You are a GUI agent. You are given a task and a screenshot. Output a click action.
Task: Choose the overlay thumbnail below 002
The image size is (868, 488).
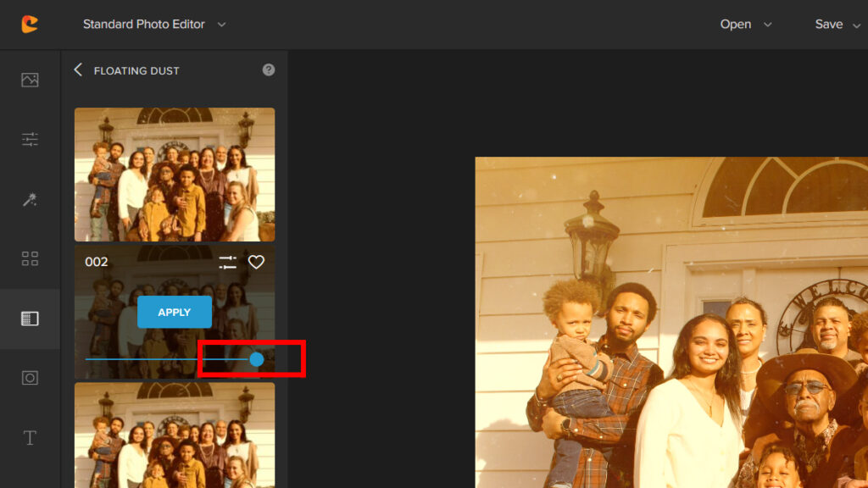click(175, 435)
